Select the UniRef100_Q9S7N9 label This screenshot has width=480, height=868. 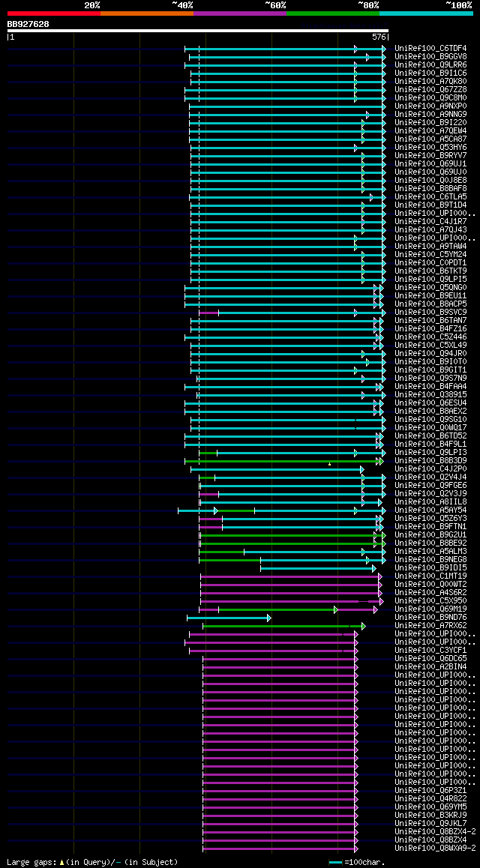tap(430, 378)
